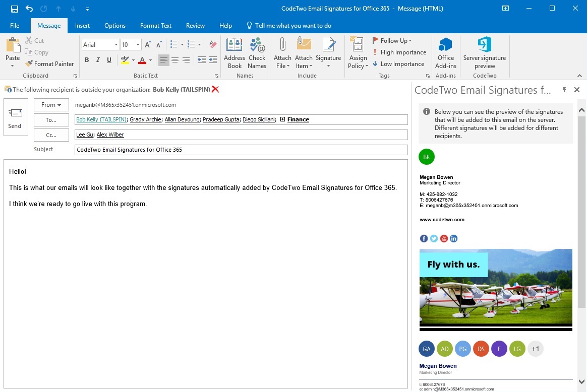Switch to the Format Text ribbon tab
Image resolution: width=587 pixels, height=392 pixels.
(155, 25)
